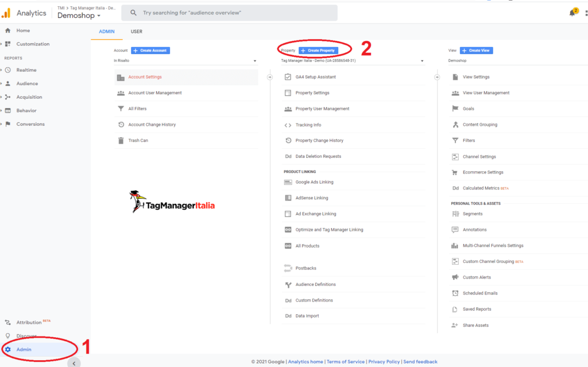The height and width of the screenshot is (367, 588).
Task: Click the Trash Can bin icon
Action: pos(121,141)
